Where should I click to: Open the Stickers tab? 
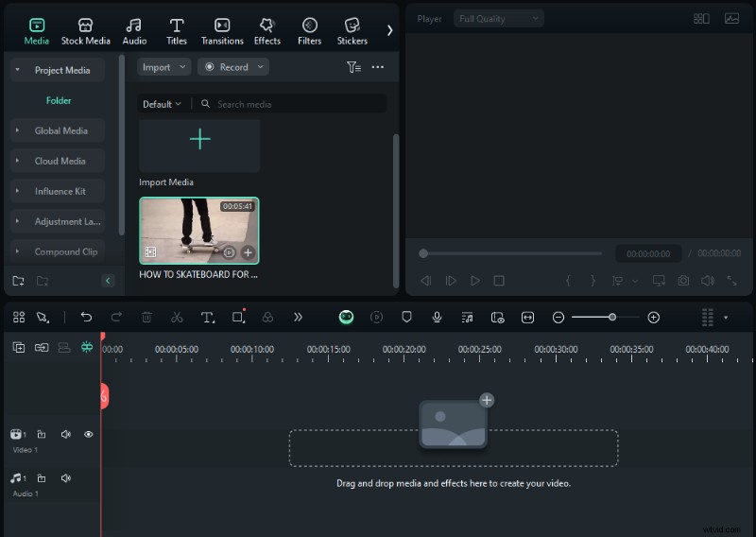pyautogui.click(x=352, y=31)
